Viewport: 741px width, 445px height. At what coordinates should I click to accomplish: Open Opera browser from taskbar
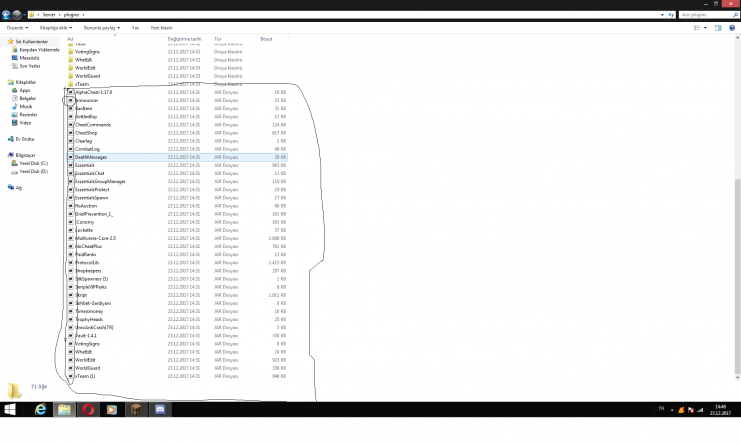click(88, 410)
